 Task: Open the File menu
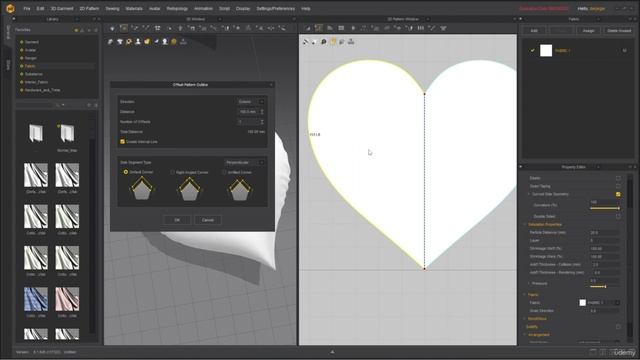coord(27,9)
